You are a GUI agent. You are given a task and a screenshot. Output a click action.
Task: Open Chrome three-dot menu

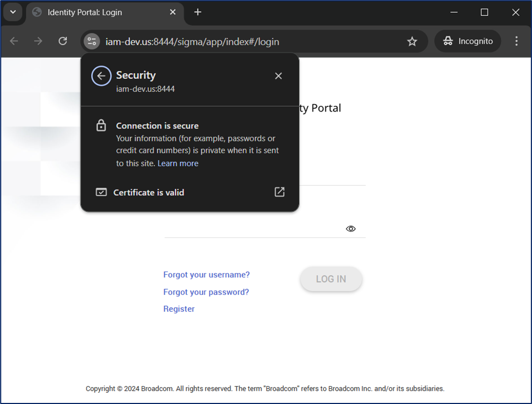(516, 41)
